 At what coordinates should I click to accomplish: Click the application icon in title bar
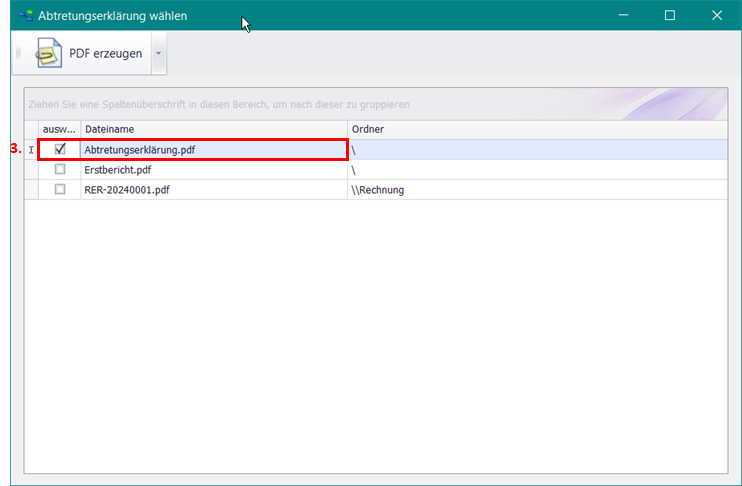(24, 16)
